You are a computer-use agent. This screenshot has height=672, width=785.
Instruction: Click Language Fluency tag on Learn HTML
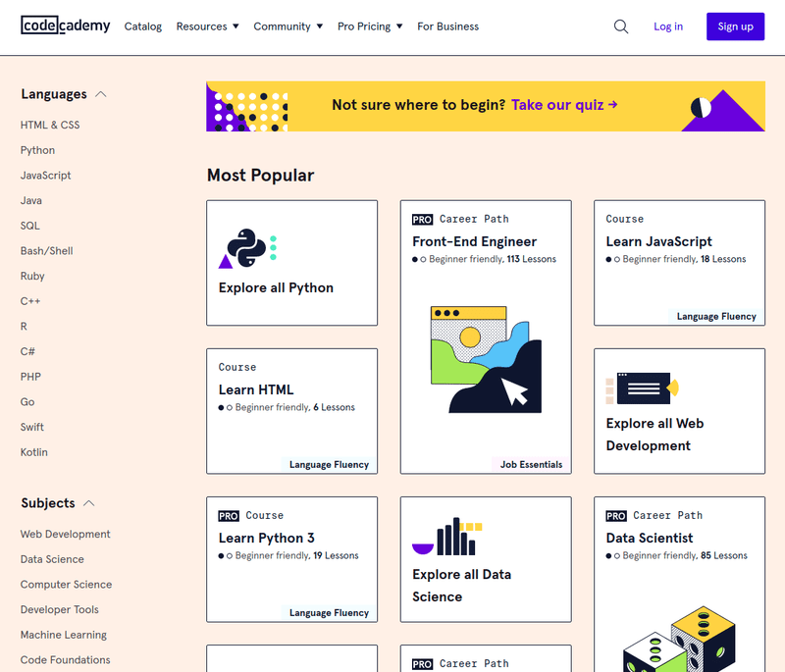(x=329, y=465)
